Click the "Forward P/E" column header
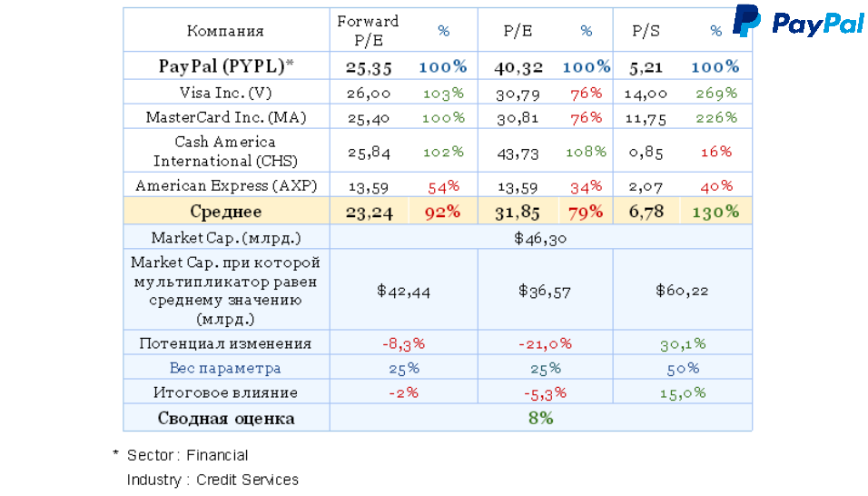 coord(367,30)
